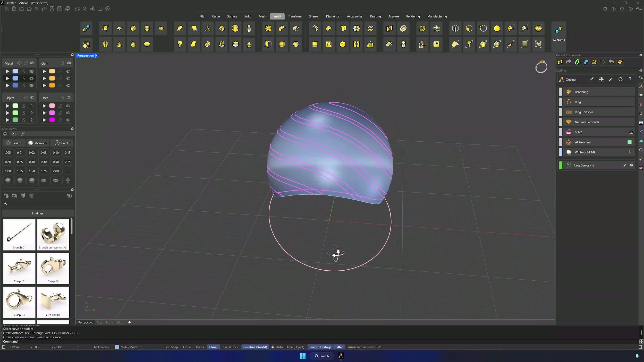Expand the first Gem layer row arrow
Screen dimensions: 644x362
point(44,71)
